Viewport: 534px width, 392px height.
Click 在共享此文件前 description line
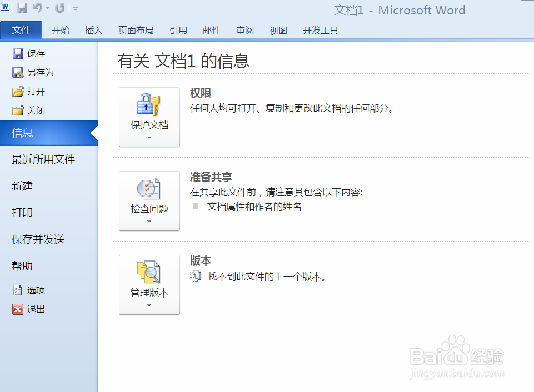click(276, 192)
